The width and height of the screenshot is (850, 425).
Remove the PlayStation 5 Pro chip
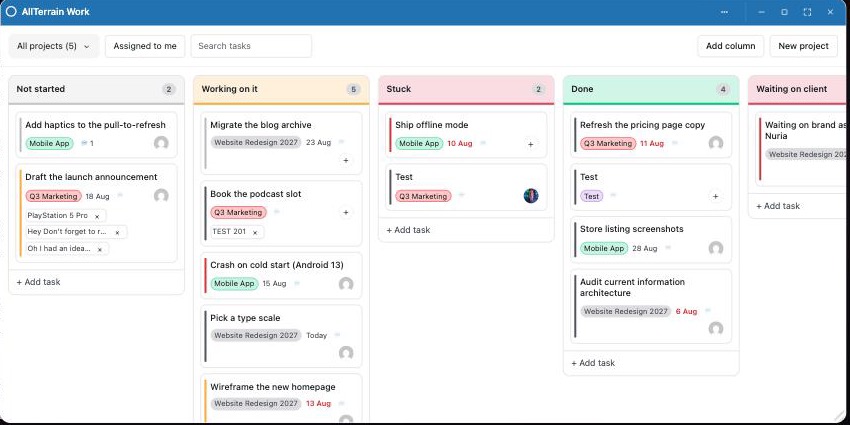(x=97, y=216)
